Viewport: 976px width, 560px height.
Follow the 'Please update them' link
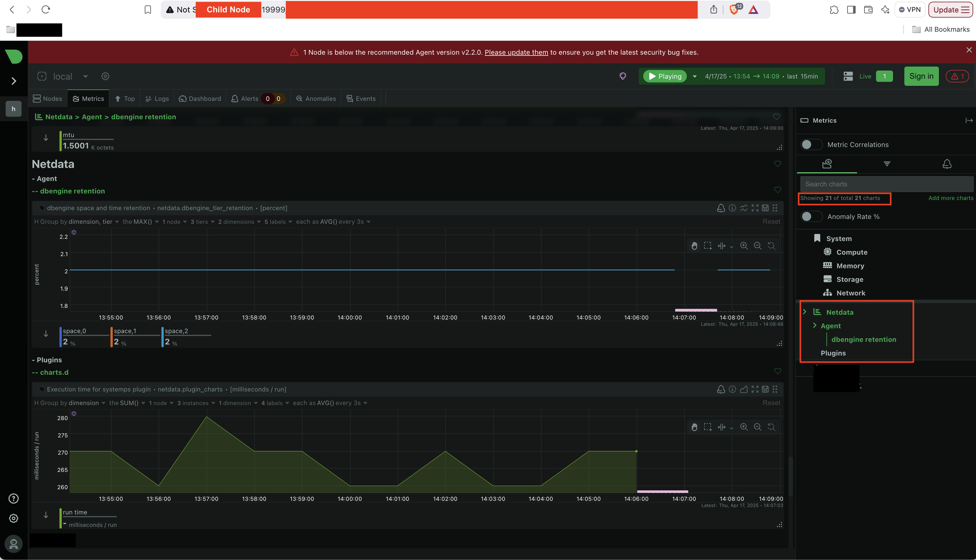pos(516,52)
